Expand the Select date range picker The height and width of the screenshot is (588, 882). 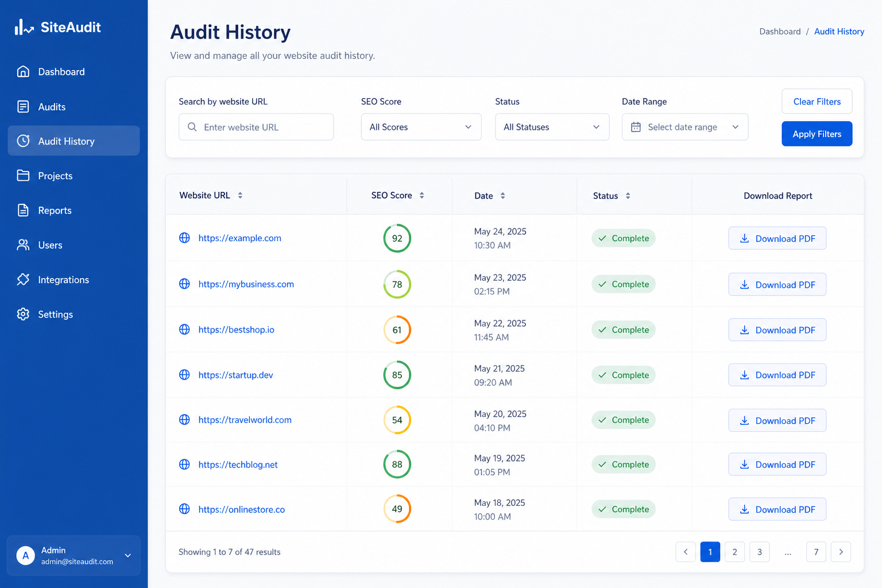684,127
